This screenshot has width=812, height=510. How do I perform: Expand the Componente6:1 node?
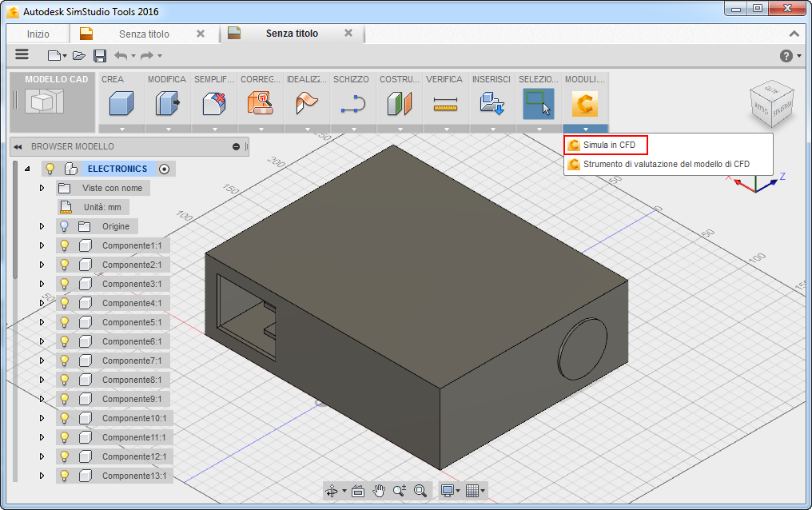click(x=42, y=341)
